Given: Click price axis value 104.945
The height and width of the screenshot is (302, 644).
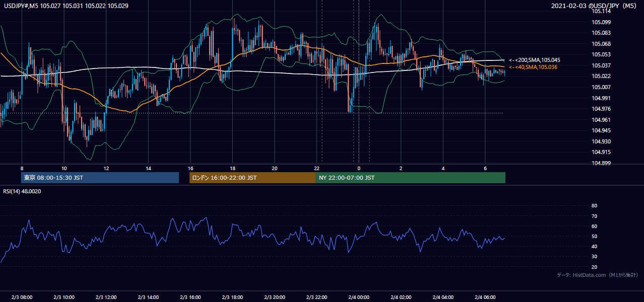Looking at the screenshot, I should (x=601, y=130).
